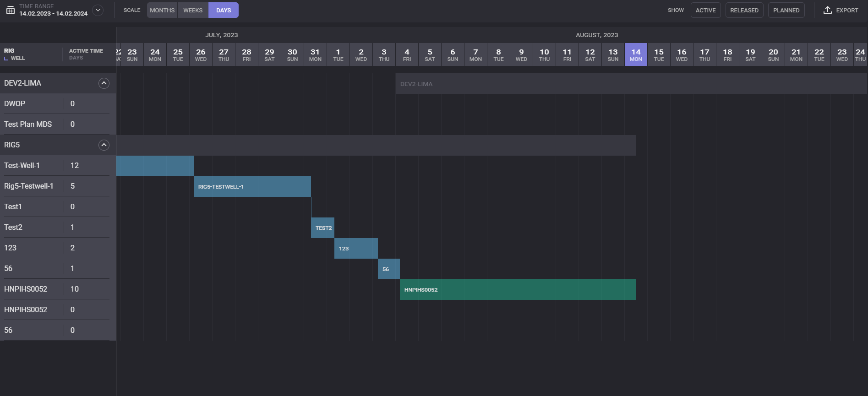This screenshot has height=396, width=868.
Task: Collapse the DEV2-LIMA rig group
Action: point(104,83)
